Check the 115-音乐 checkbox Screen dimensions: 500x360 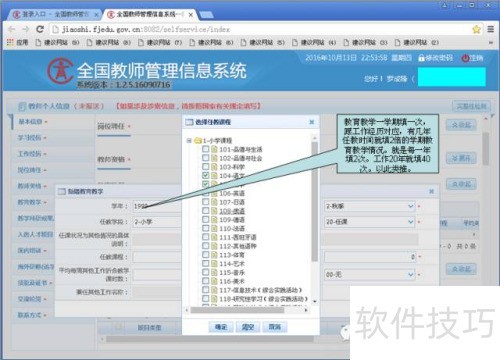point(206,272)
